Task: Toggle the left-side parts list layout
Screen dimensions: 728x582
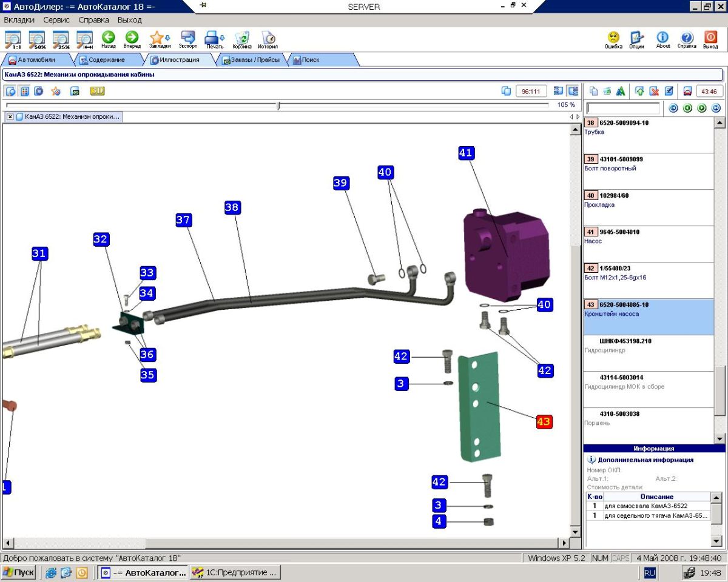Action: tap(559, 91)
